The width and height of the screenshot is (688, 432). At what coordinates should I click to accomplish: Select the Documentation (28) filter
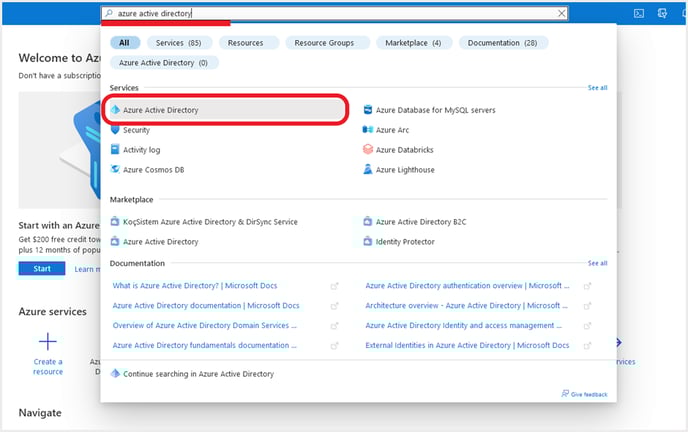502,43
